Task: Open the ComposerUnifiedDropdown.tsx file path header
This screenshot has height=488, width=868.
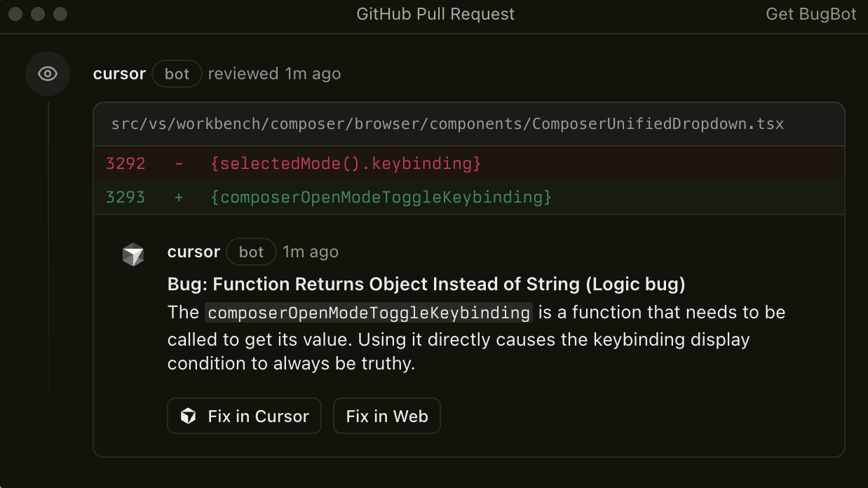Action: pyautogui.click(x=447, y=123)
